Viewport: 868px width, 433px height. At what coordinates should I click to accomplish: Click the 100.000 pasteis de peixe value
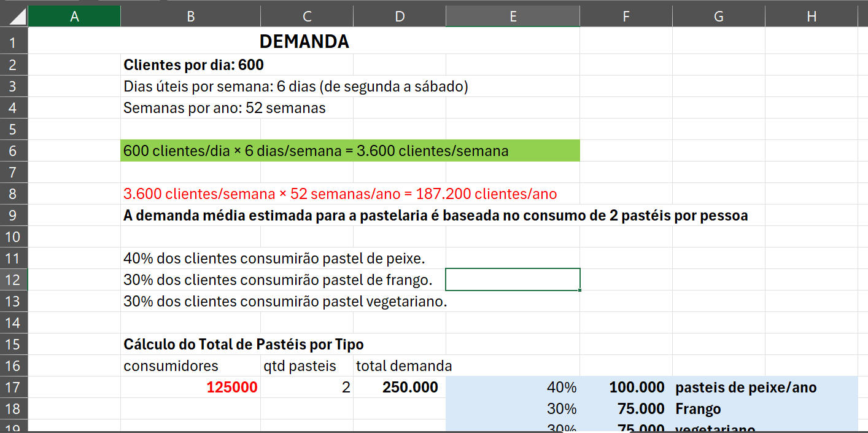tap(626, 388)
